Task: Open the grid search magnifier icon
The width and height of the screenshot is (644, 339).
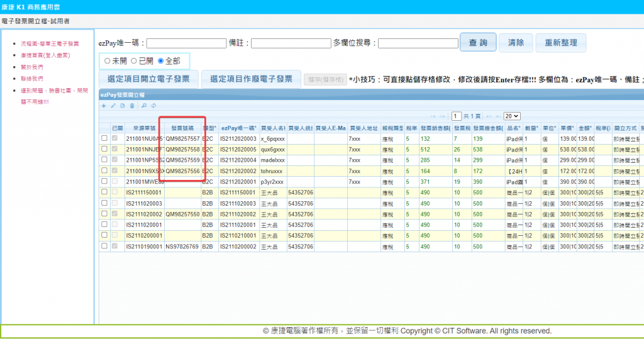Action: 144,106
